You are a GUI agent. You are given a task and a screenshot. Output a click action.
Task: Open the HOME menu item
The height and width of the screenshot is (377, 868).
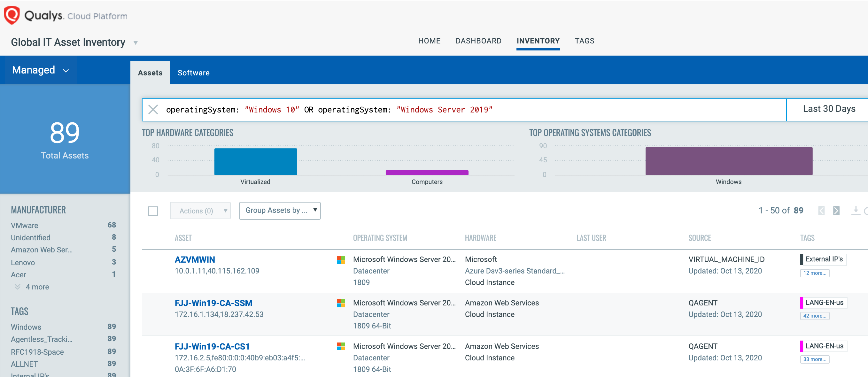(x=429, y=41)
